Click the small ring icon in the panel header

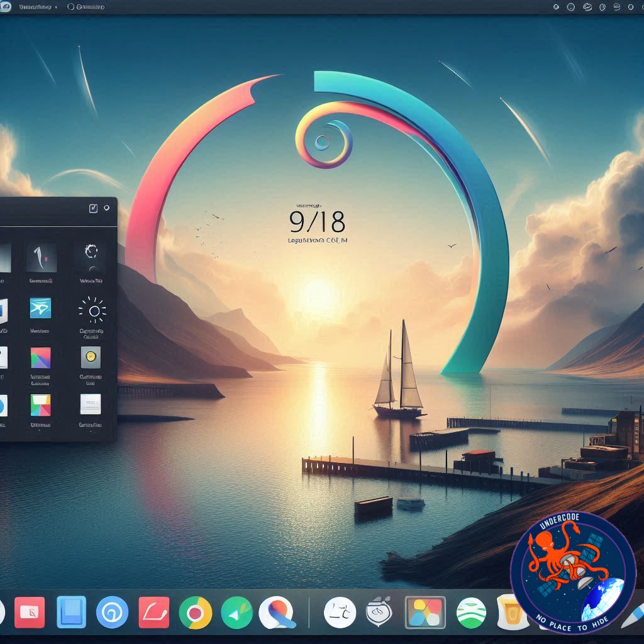[x=106, y=208]
